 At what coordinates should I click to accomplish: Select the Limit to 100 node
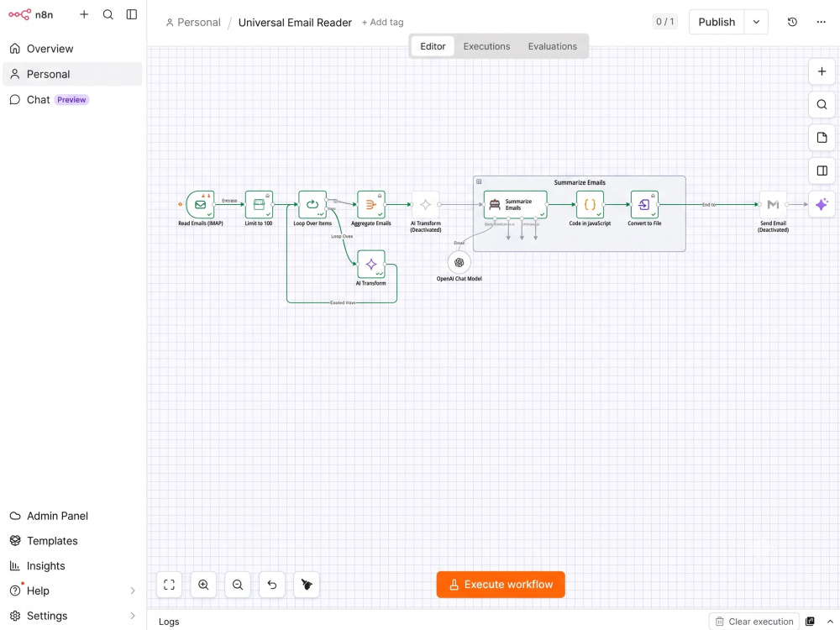[259, 205]
